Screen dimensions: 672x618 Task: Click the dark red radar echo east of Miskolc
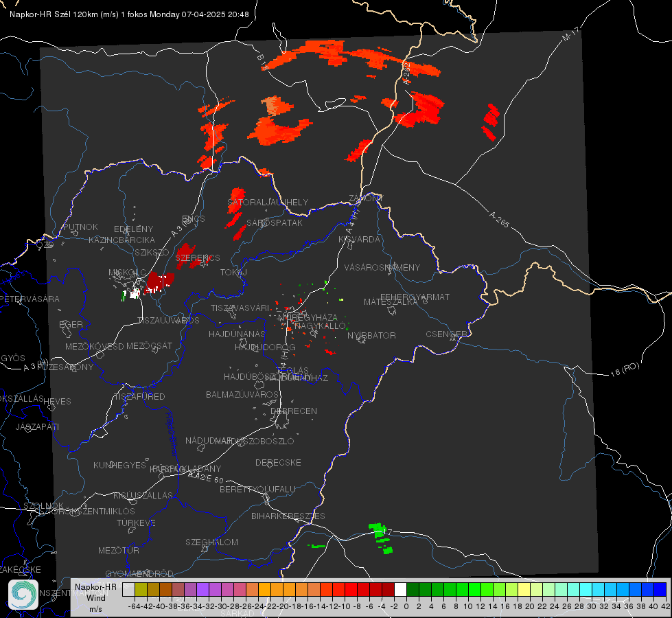[161, 282]
